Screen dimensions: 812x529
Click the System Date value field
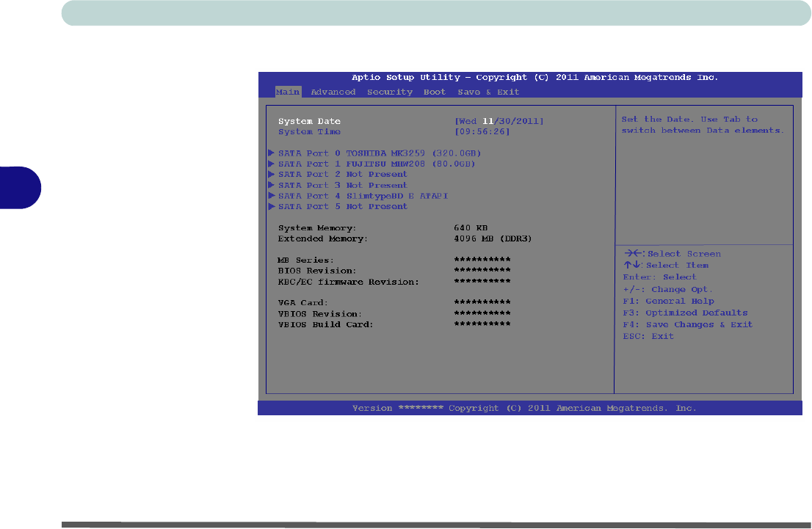click(499, 121)
